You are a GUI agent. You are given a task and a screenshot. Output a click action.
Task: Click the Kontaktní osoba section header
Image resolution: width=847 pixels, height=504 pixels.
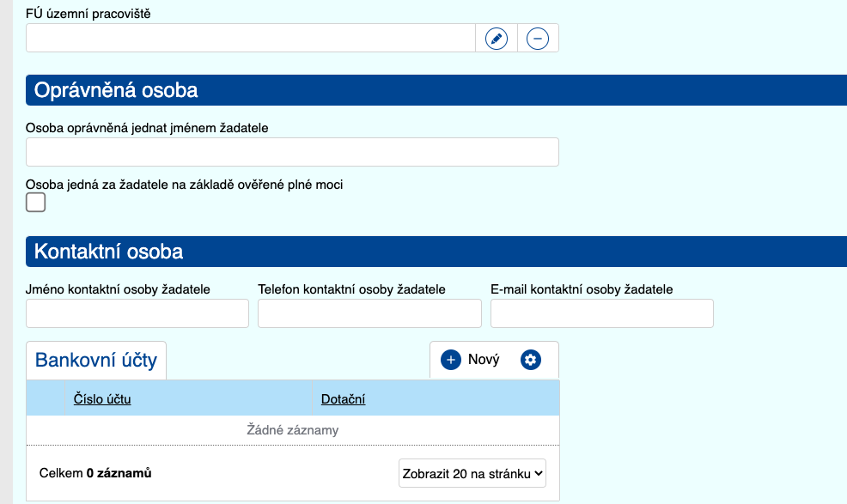point(108,252)
